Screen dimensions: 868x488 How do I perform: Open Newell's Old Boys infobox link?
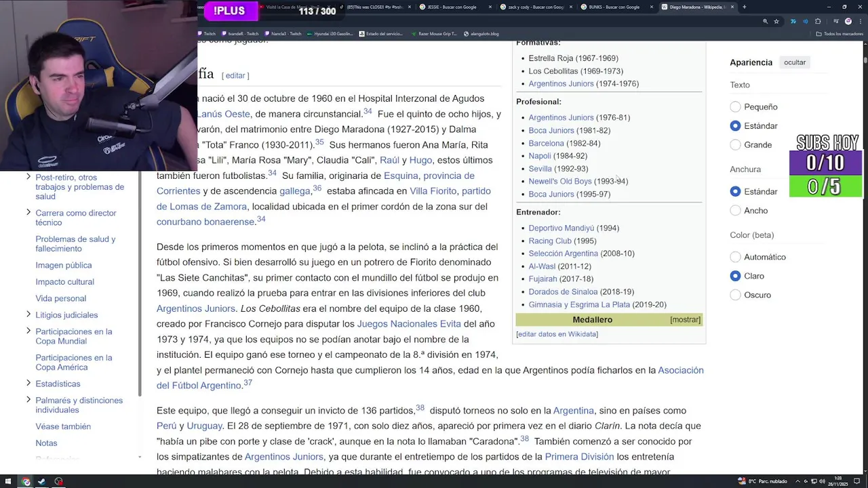(x=560, y=181)
